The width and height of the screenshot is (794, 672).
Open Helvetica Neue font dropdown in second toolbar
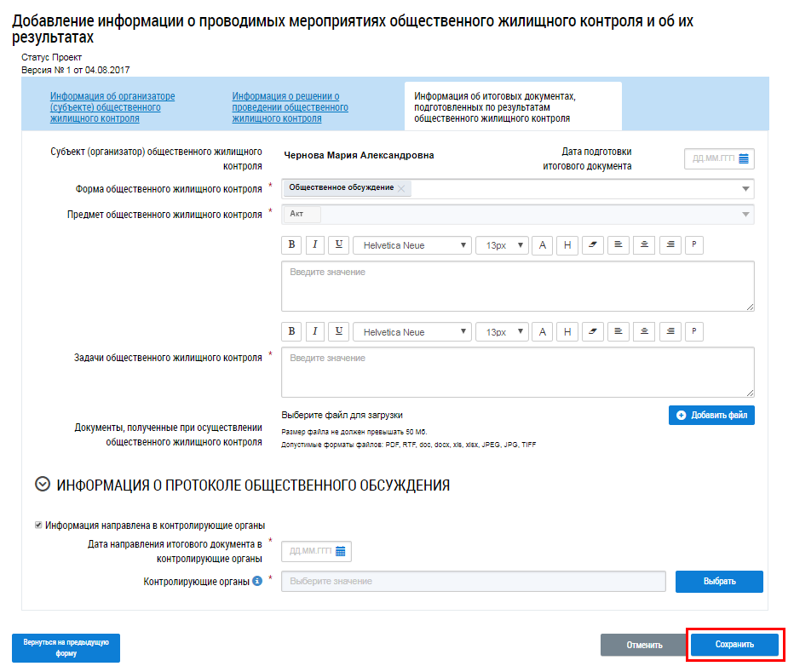pyautogui.click(x=412, y=332)
